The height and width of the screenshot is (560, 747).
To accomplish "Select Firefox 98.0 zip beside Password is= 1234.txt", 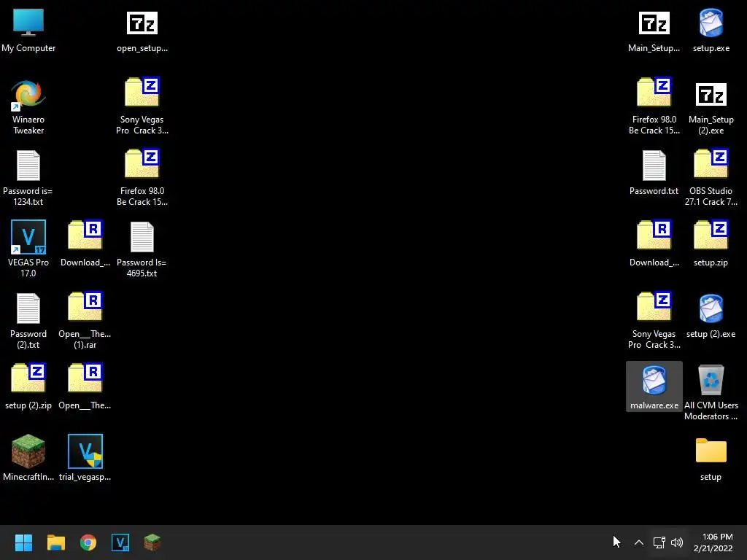I will 142,179.
